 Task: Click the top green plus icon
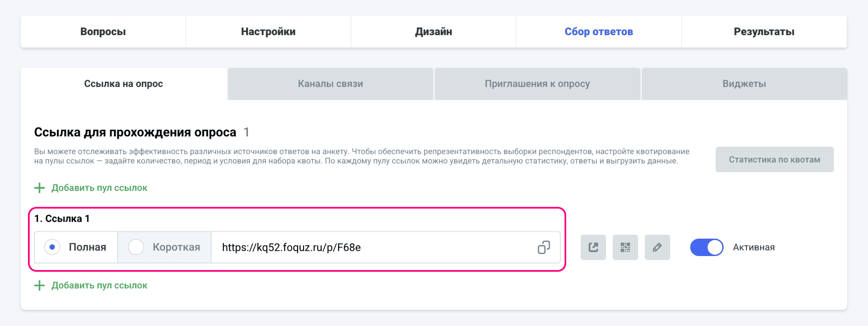click(x=39, y=188)
